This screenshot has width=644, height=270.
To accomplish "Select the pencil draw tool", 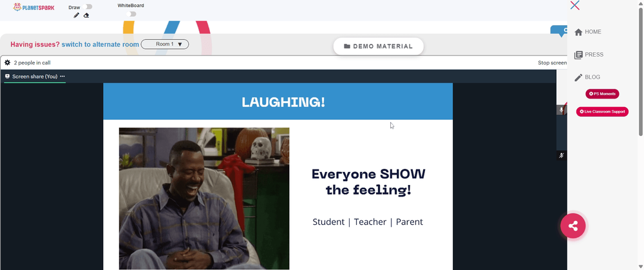I will coord(77,15).
